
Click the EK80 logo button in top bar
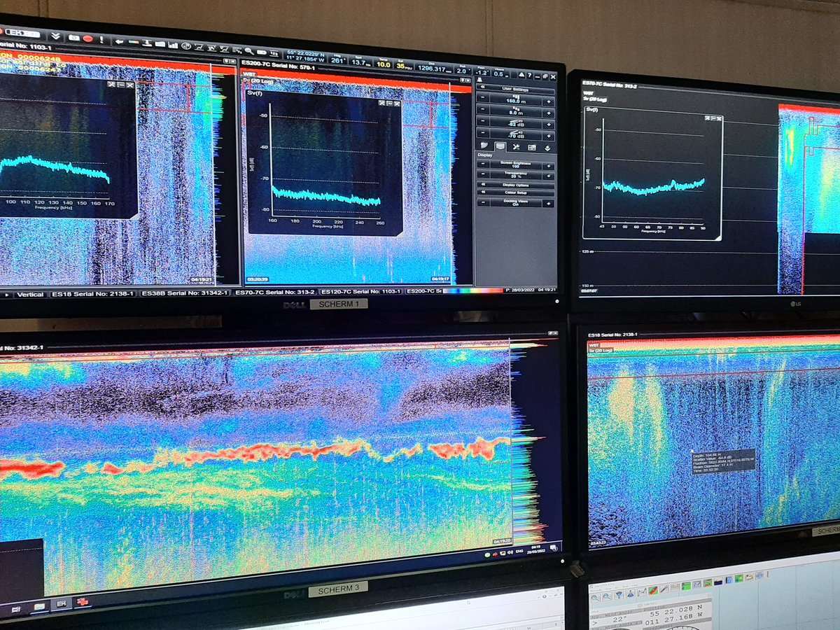click(x=23, y=34)
